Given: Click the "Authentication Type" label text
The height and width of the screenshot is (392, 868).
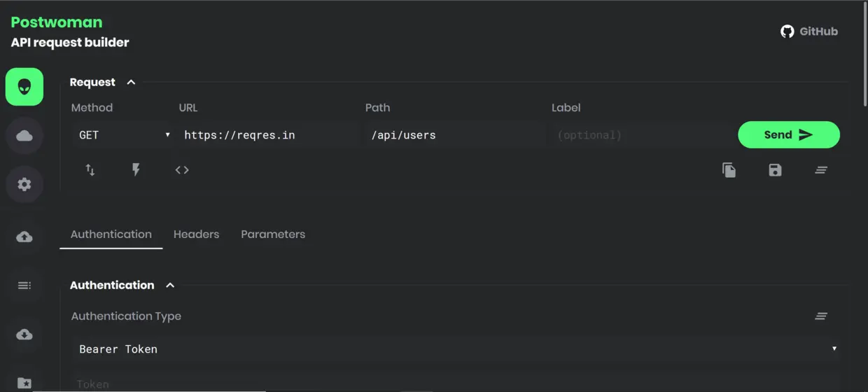Looking at the screenshot, I should pos(126,316).
